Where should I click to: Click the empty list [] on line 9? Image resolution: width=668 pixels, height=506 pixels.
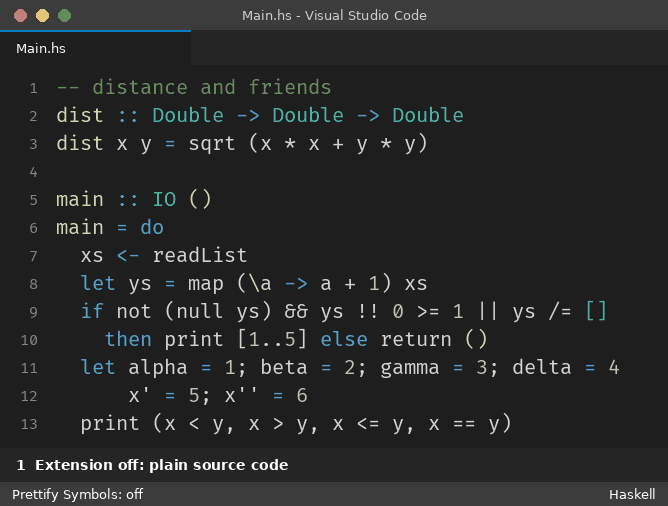point(596,311)
